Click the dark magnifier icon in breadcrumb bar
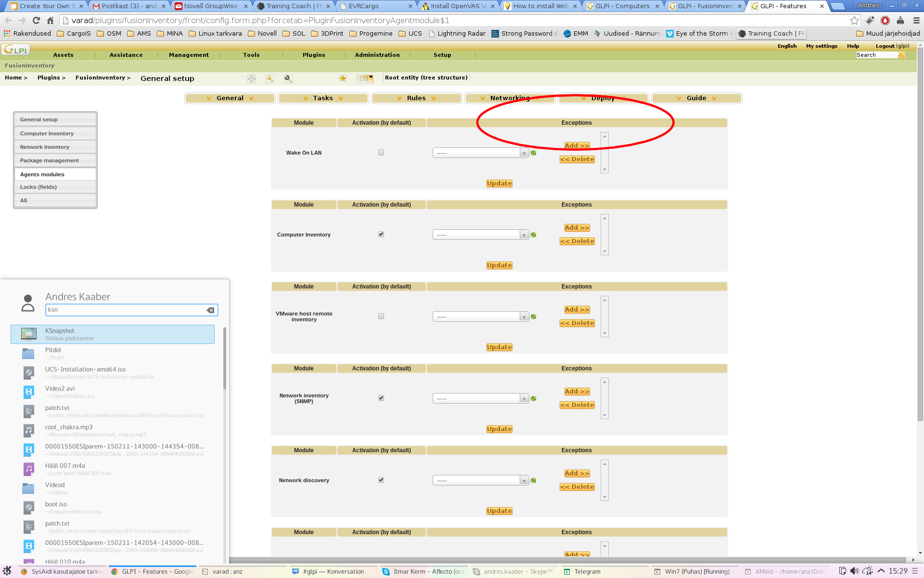924x578 pixels. [x=288, y=79]
